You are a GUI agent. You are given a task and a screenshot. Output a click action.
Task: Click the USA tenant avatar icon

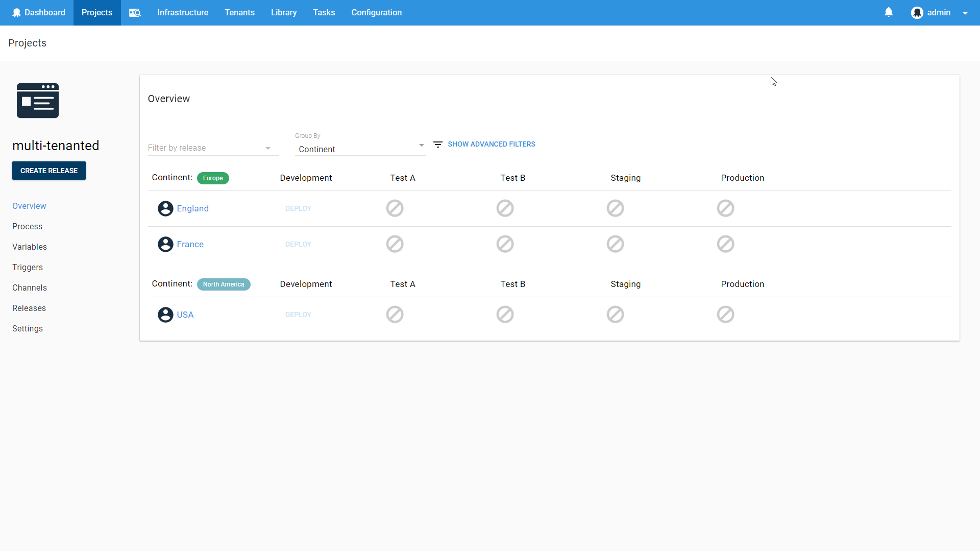[x=164, y=315]
